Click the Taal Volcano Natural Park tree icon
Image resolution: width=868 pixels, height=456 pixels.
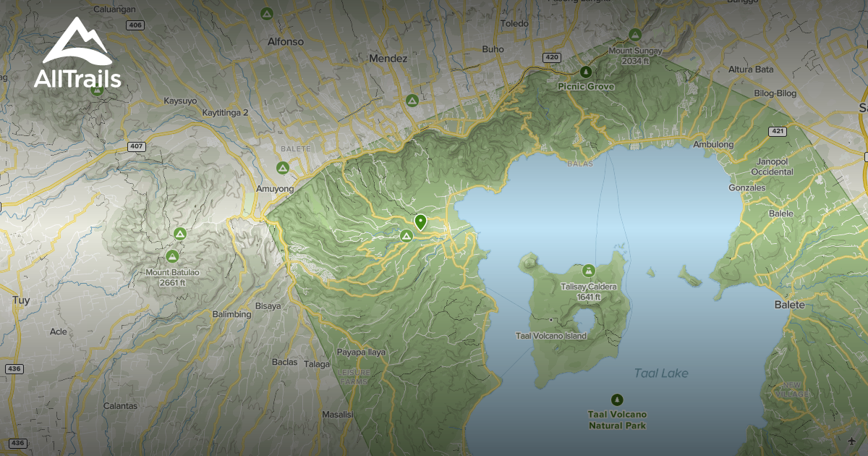[x=616, y=398]
